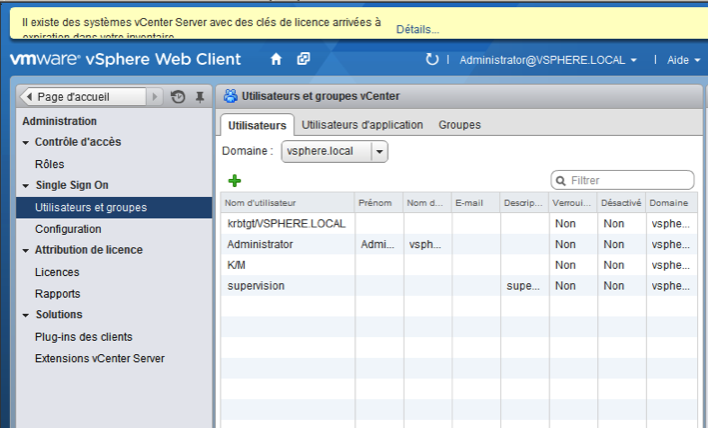Click the new window icon beside Home
Viewport: 708px width, 428px height.
(303, 59)
